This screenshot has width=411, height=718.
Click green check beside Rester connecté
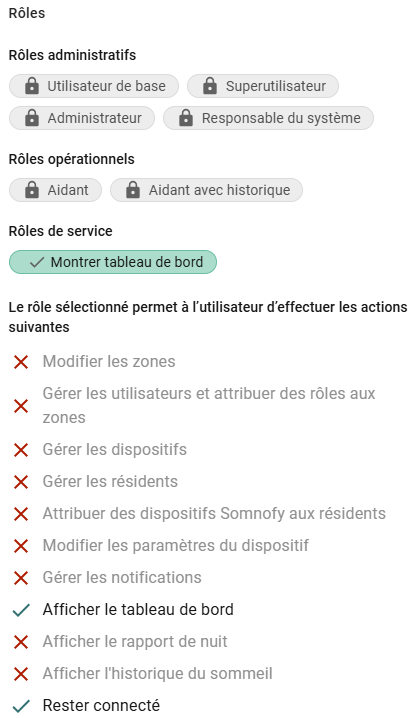click(x=21, y=706)
